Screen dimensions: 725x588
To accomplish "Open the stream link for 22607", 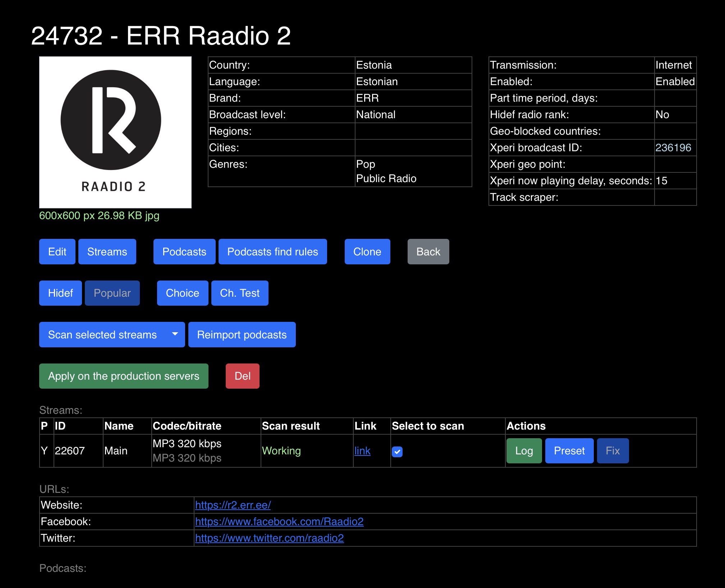I will (x=362, y=451).
